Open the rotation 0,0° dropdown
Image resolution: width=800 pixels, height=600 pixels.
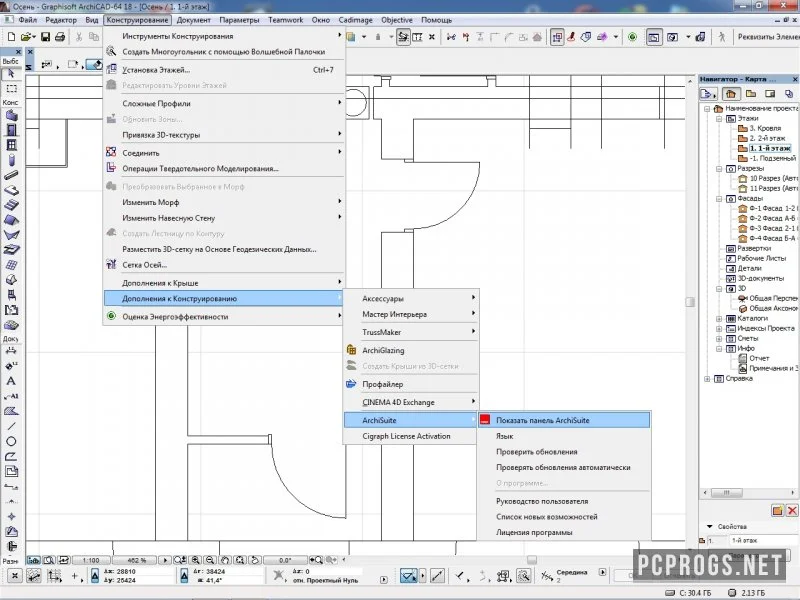click(285, 560)
